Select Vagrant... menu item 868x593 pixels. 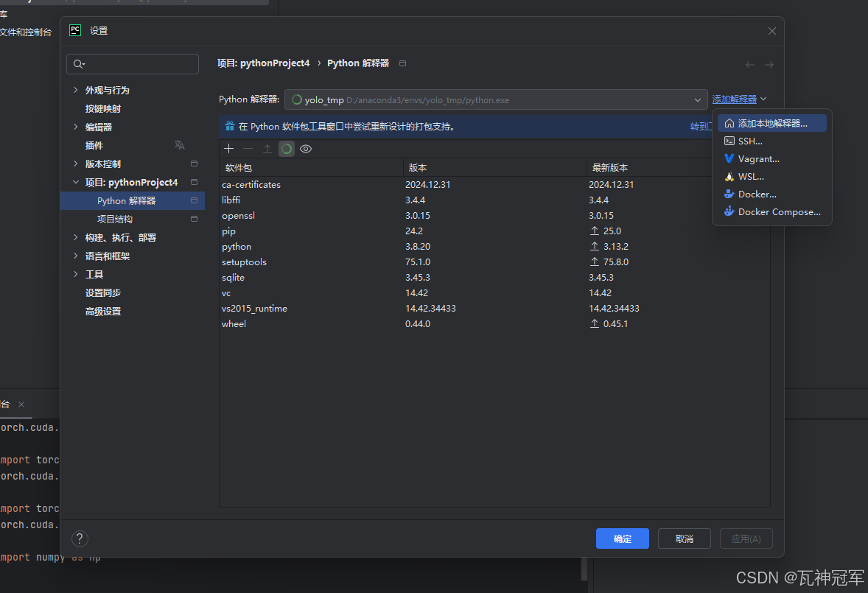click(x=771, y=159)
